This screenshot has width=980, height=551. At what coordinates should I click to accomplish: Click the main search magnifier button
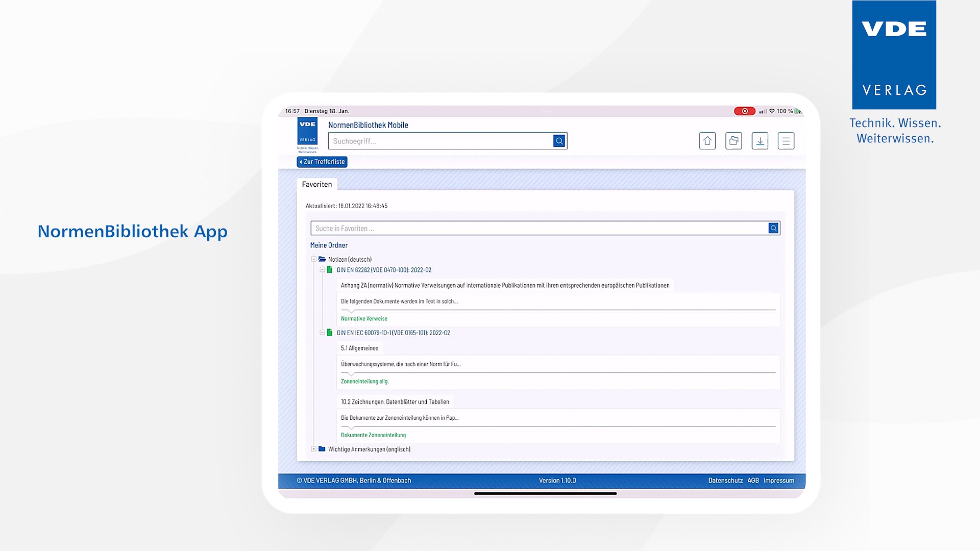tap(559, 141)
